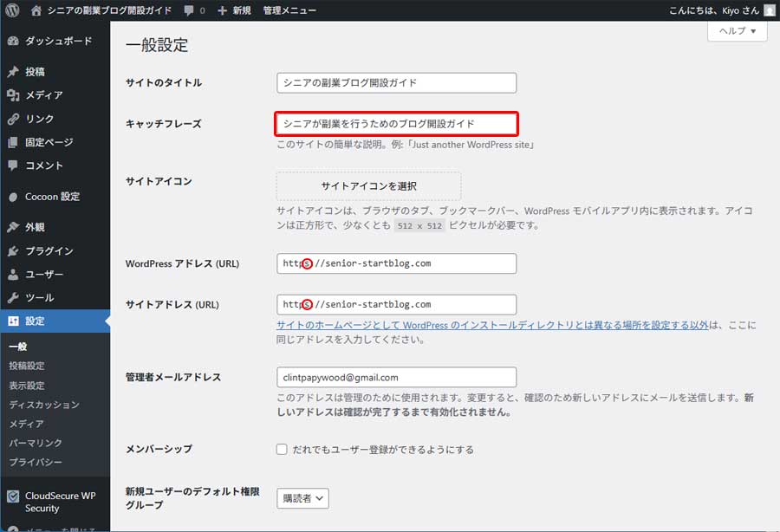Viewport: 780px width, 532px height.
Task: Switch to the 投稿設定 settings page
Action: (28, 366)
